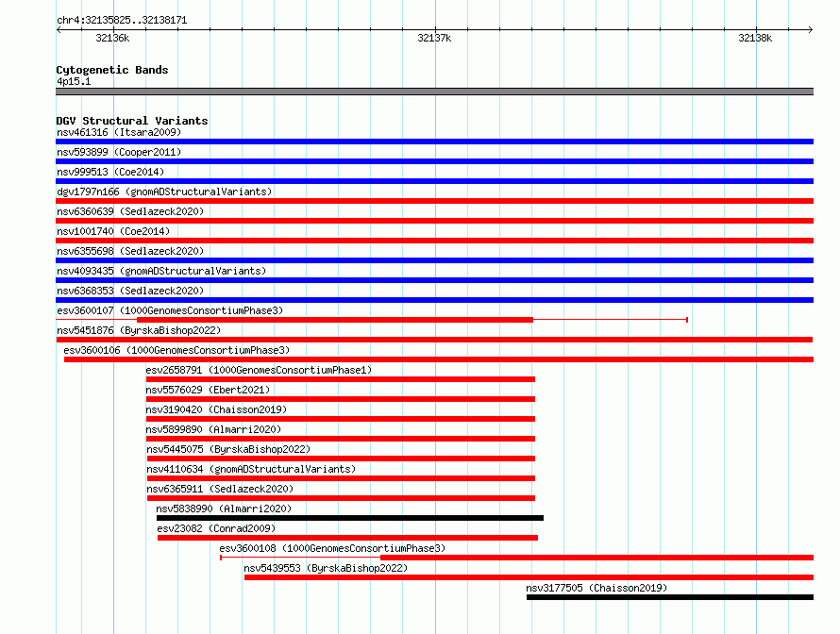This screenshot has width=840, height=634.
Task: Open nsv4093435 (gnomADStructuralVariants) label
Action: pos(161,271)
